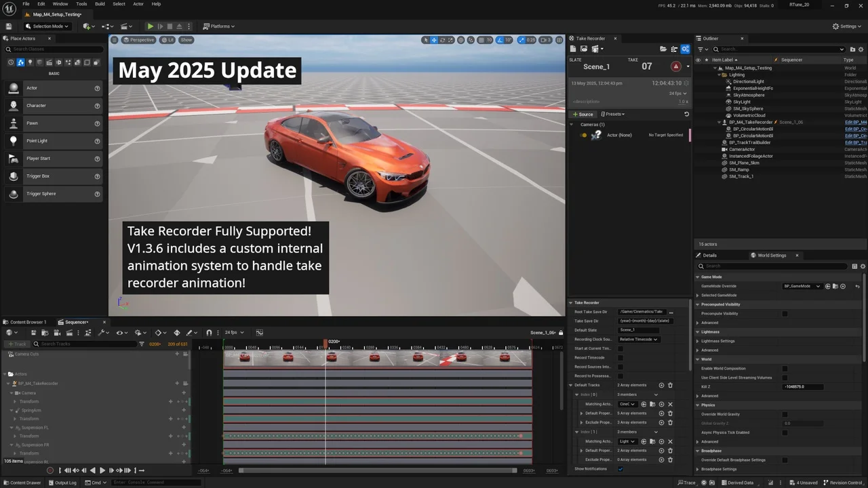The width and height of the screenshot is (868, 488).
Task: Click the Save current level icon
Action: (9, 26)
